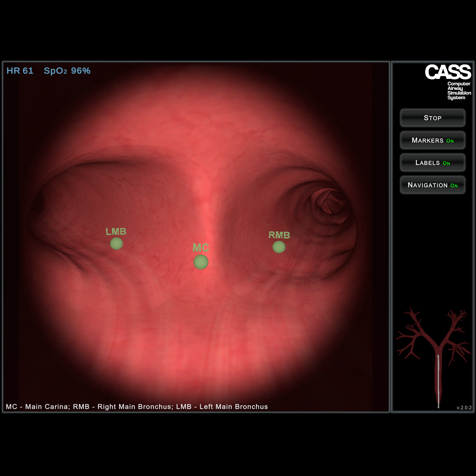This screenshot has width=476, height=476.
Task: Click the version number v.2.0.2
Action: click(x=464, y=408)
